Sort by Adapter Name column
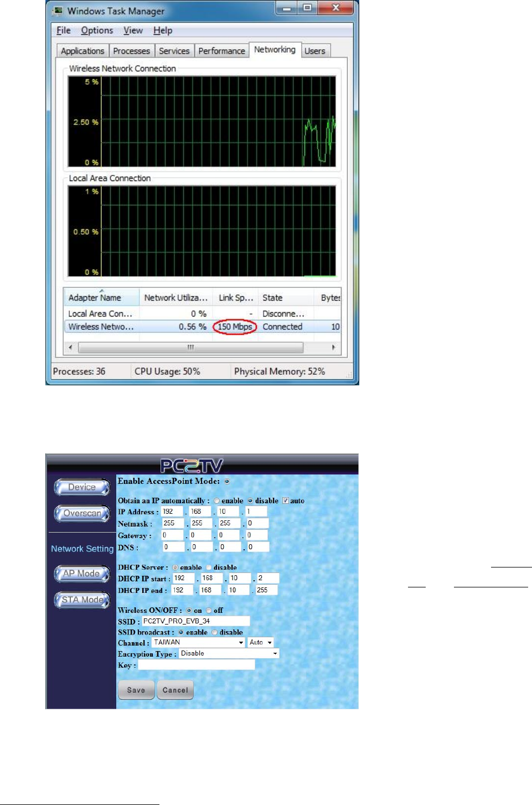 click(101, 297)
